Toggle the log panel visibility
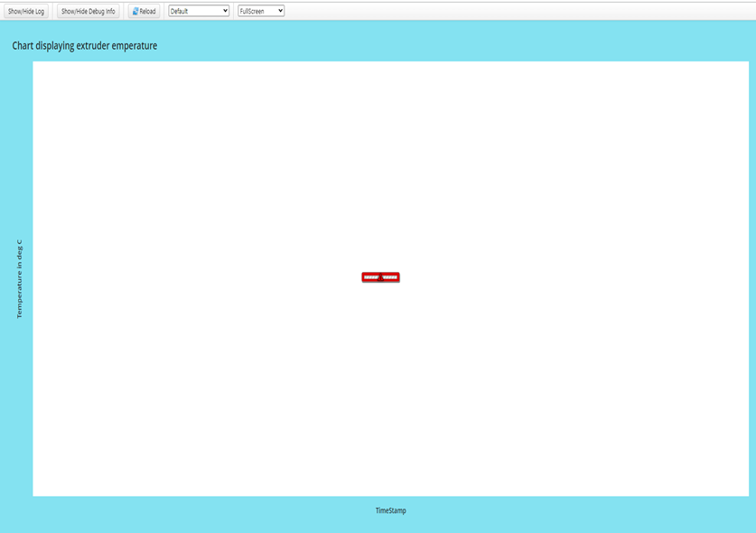 [28, 11]
